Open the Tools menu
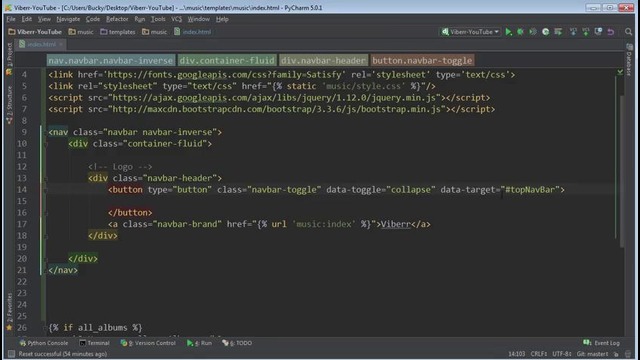Image resolution: width=640 pixels, height=360 pixels. coord(158,19)
